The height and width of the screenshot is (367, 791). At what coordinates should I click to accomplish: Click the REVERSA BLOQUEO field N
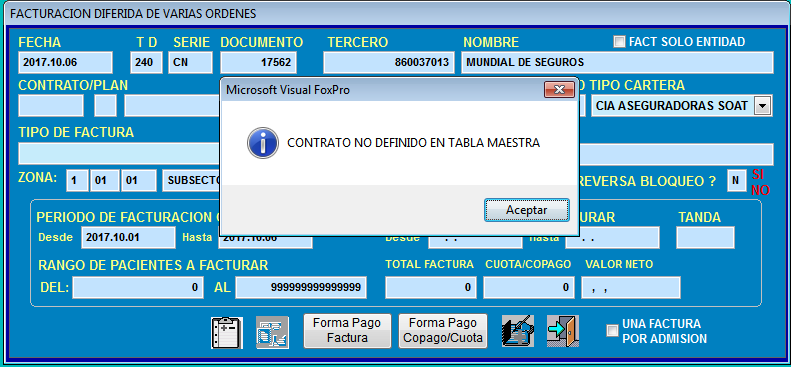737,180
